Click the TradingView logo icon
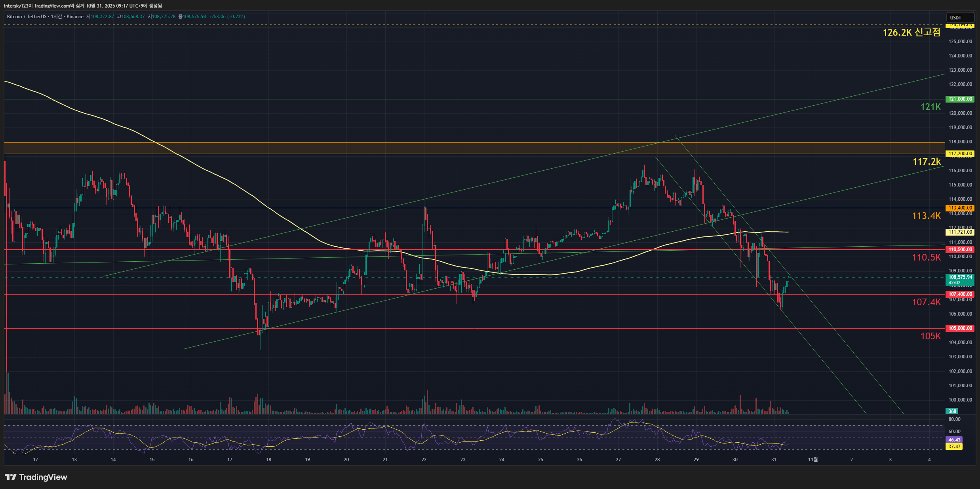Image resolution: width=980 pixels, height=489 pixels. coord(11,477)
